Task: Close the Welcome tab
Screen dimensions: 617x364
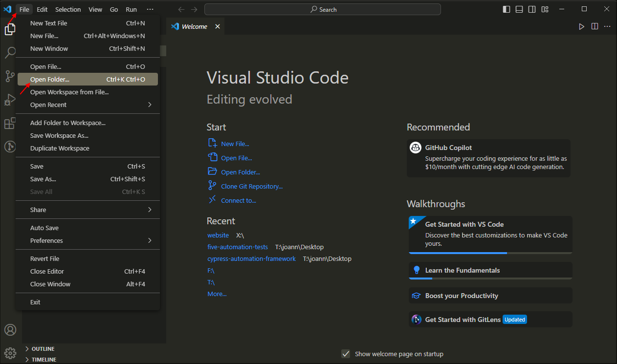Action: pyautogui.click(x=218, y=26)
